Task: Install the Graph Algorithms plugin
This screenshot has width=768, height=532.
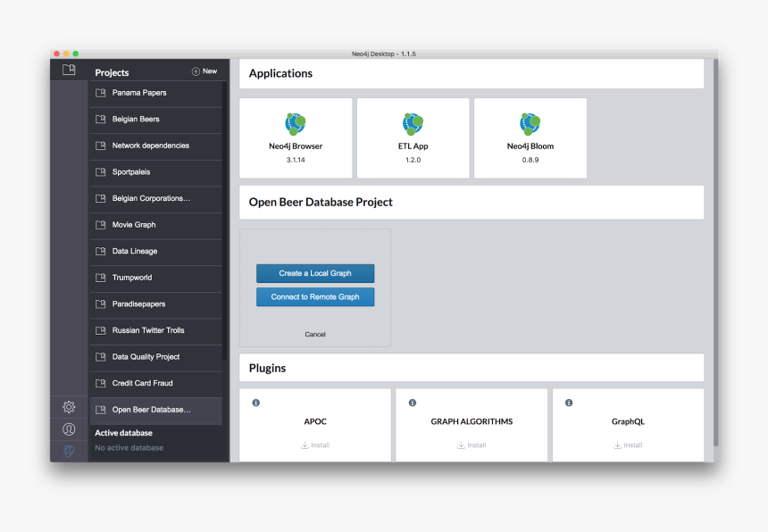Action: coord(472,445)
